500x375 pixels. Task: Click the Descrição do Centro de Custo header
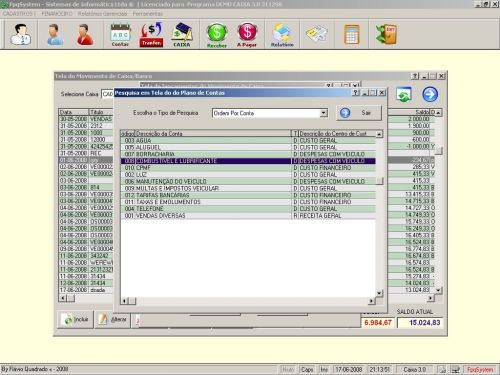(x=337, y=134)
